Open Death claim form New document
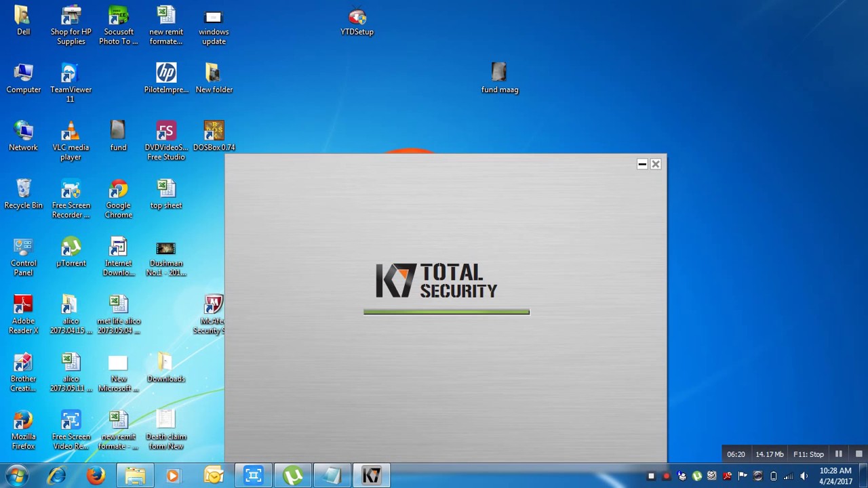The width and height of the screenshot is (868, 488). [x=166, y=430]
